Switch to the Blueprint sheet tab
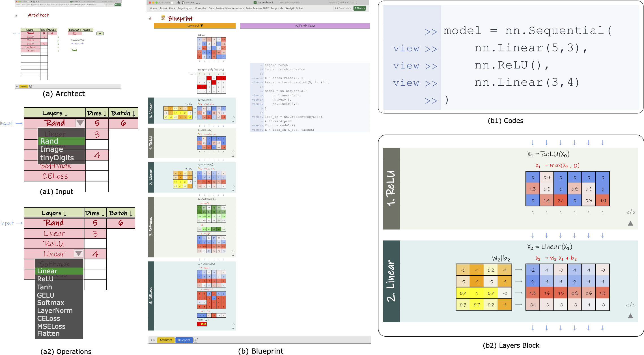This screenshot has width=644, height=355. click(184, 340)
